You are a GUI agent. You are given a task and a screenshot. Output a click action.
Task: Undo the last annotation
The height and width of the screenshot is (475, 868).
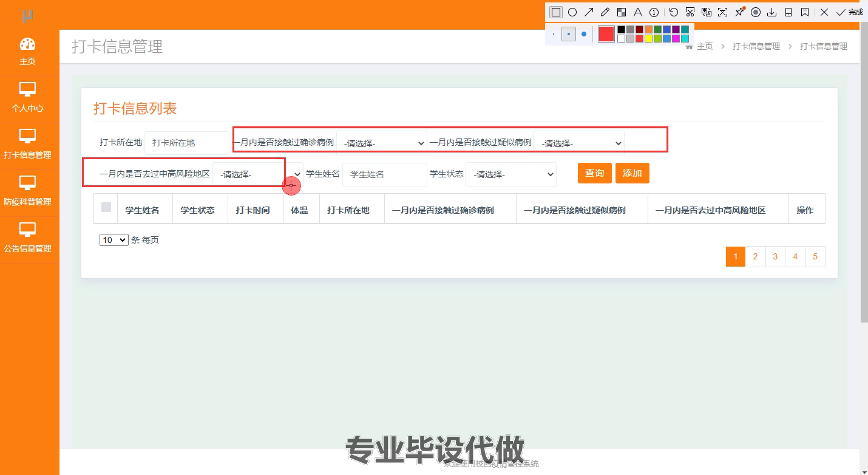[674, 12]
